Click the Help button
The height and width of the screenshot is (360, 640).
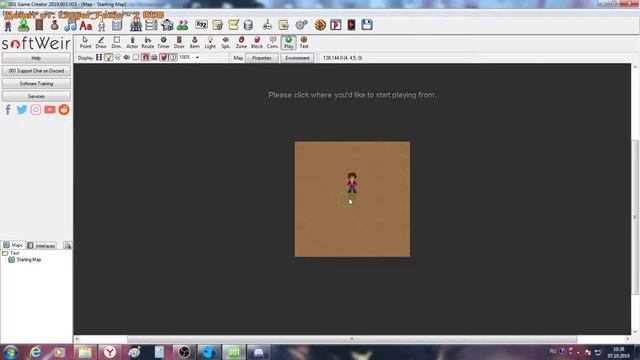pos(36,58)
